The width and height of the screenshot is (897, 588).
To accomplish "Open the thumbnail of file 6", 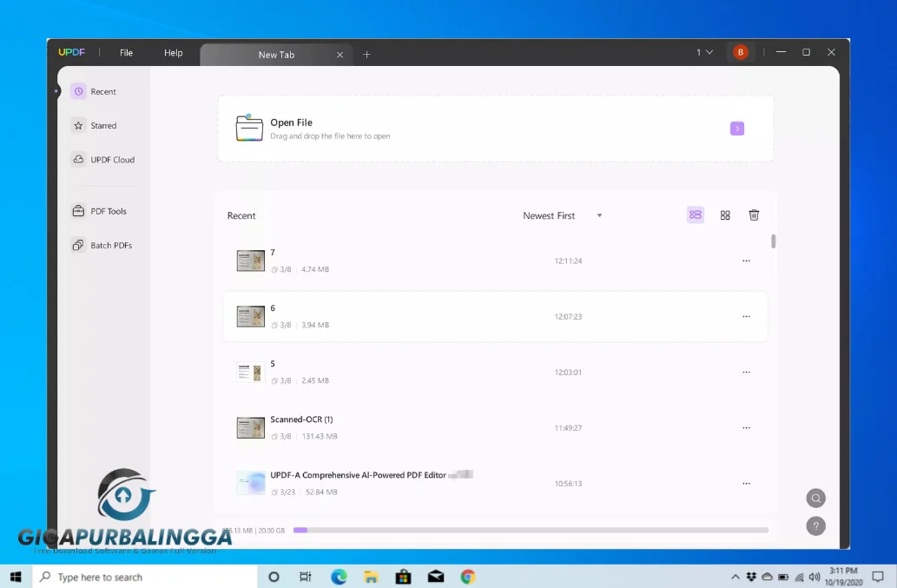I will tap(251, 316).
